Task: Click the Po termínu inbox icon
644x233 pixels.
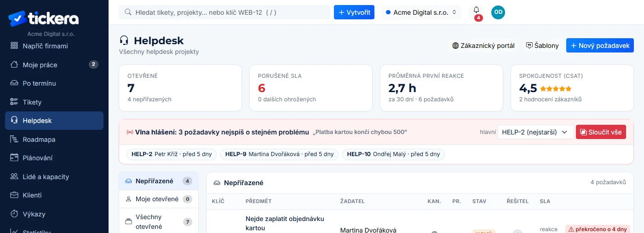Action: pos(14,83)
